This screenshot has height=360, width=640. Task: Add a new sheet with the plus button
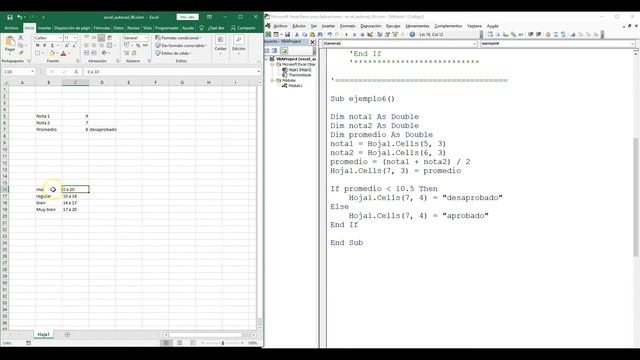(67, 335)
